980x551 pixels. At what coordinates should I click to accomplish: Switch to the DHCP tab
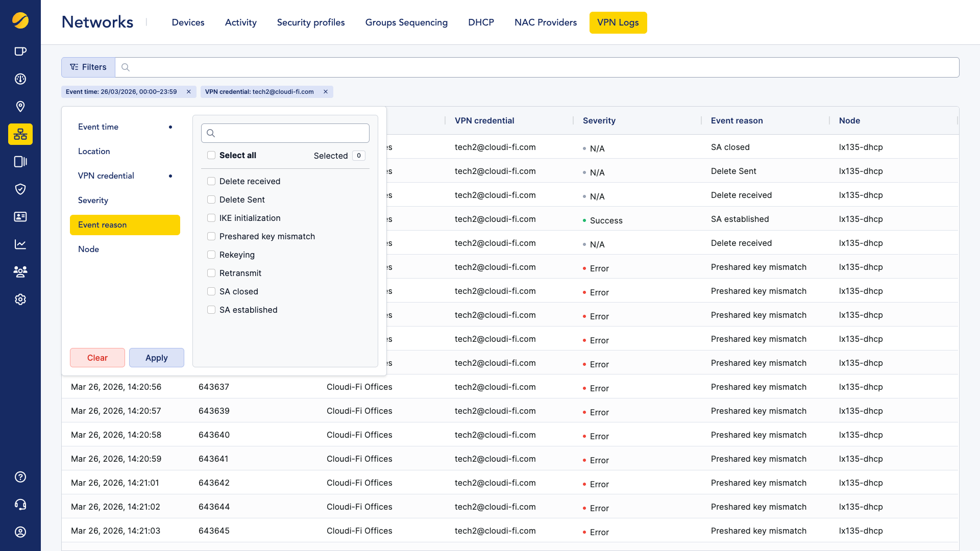[481, 22]
